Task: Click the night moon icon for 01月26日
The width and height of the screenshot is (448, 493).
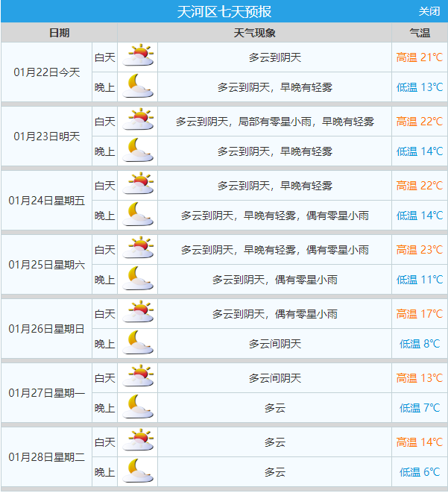Action: [138, 343]
